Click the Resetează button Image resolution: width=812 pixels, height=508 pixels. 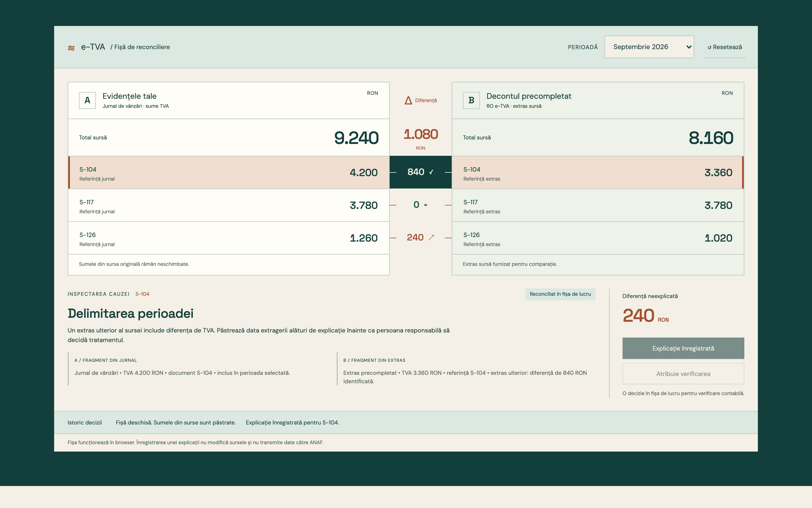[724, 47]
